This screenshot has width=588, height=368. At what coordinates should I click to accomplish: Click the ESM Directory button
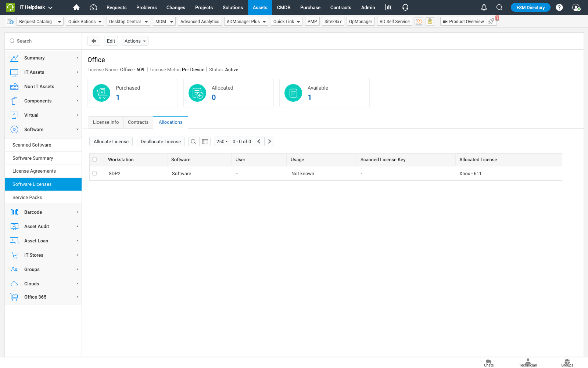pos(530,7)
